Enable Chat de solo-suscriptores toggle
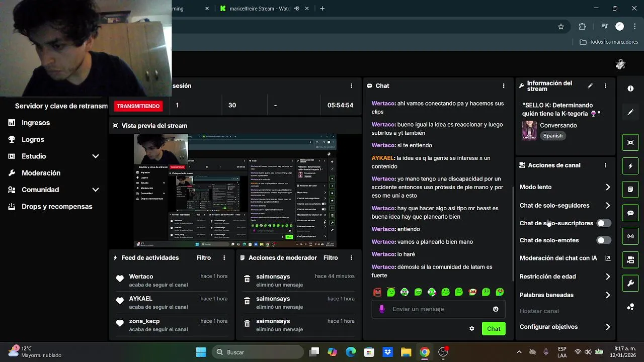 [603, 223]
